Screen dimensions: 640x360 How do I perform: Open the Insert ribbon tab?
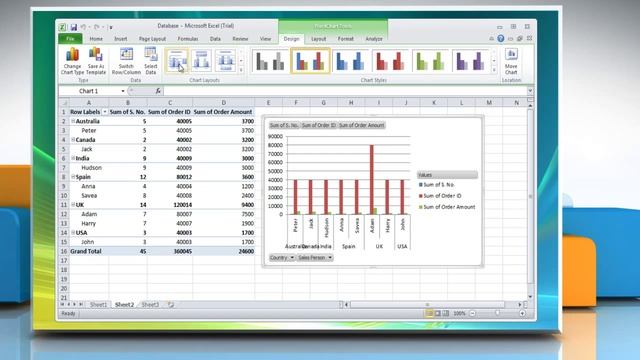120,39
